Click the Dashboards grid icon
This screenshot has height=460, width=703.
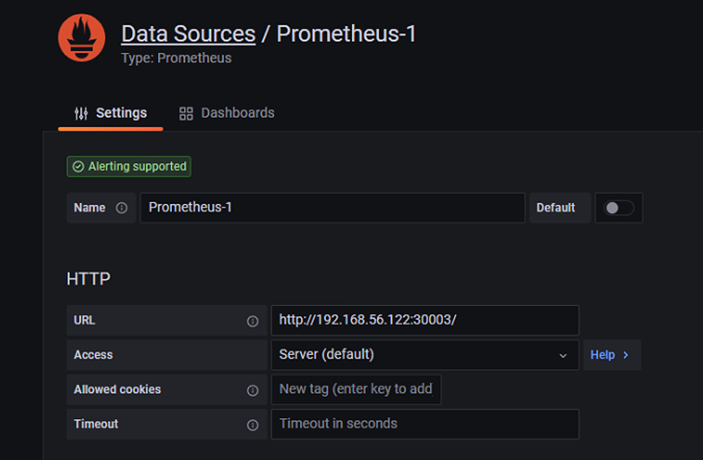[x=186, y=113]
